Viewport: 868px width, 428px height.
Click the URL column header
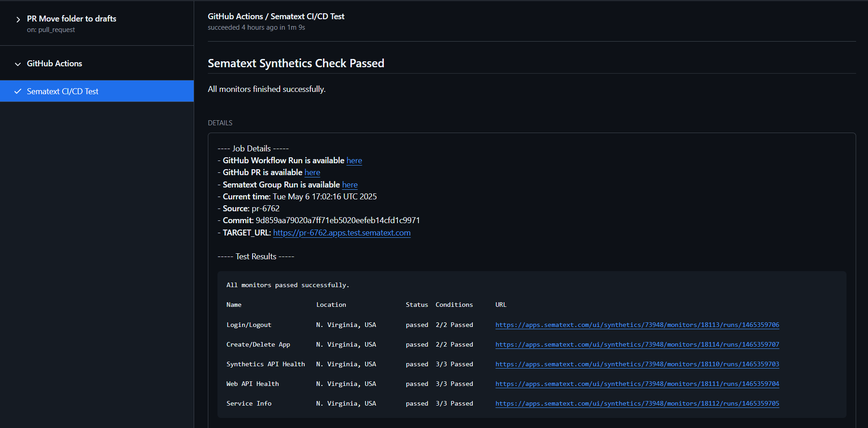click(x=501, y=305)
